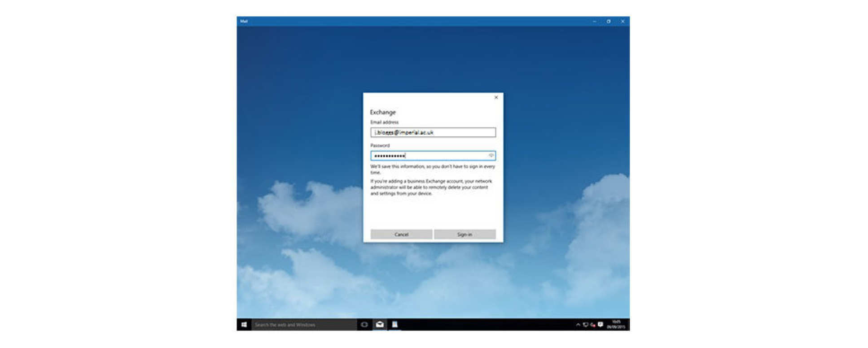
Task: Open the Windows Start menu
Action: [x=244, y=325]
